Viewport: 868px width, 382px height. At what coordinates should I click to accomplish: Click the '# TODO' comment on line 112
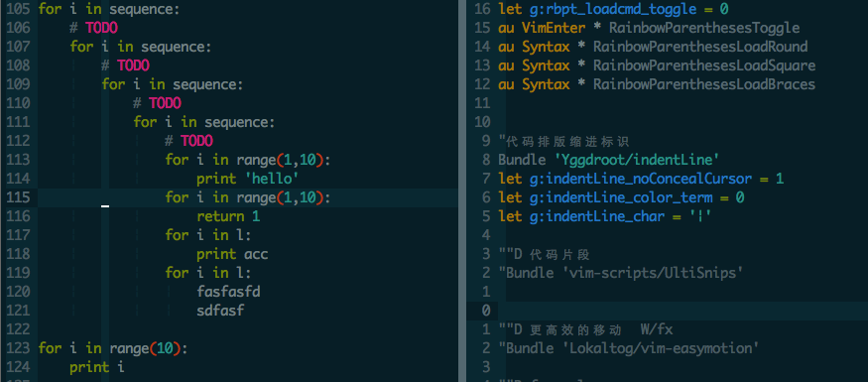click(x=188, y=141)
